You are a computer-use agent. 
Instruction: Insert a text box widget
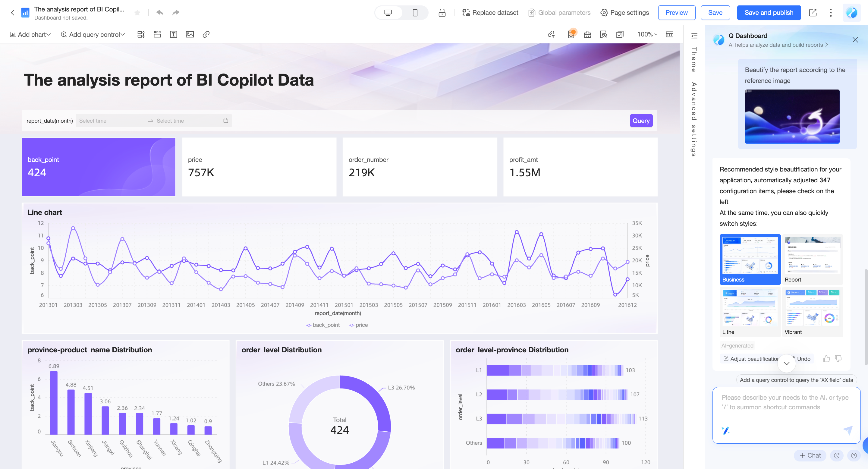click(174, 34)
